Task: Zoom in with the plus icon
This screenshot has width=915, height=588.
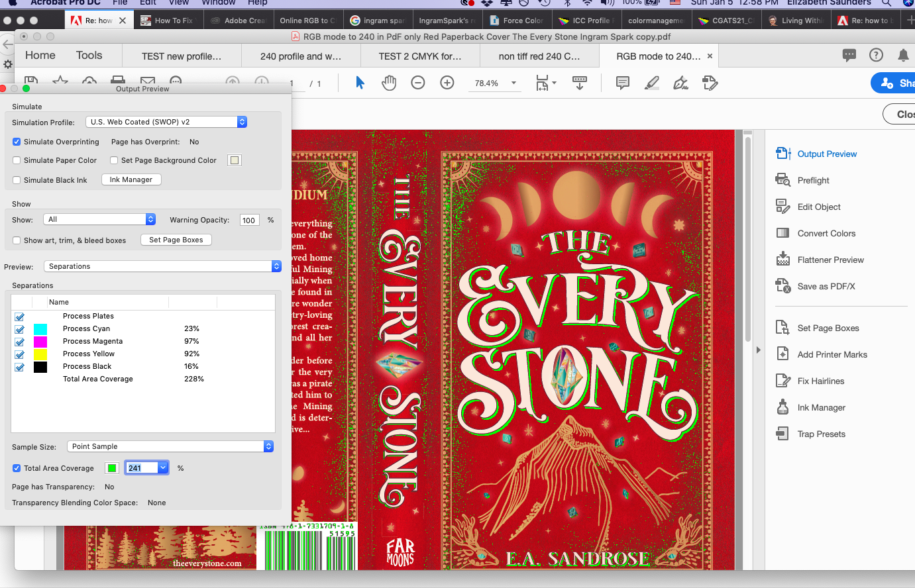Action: [447, 83]
